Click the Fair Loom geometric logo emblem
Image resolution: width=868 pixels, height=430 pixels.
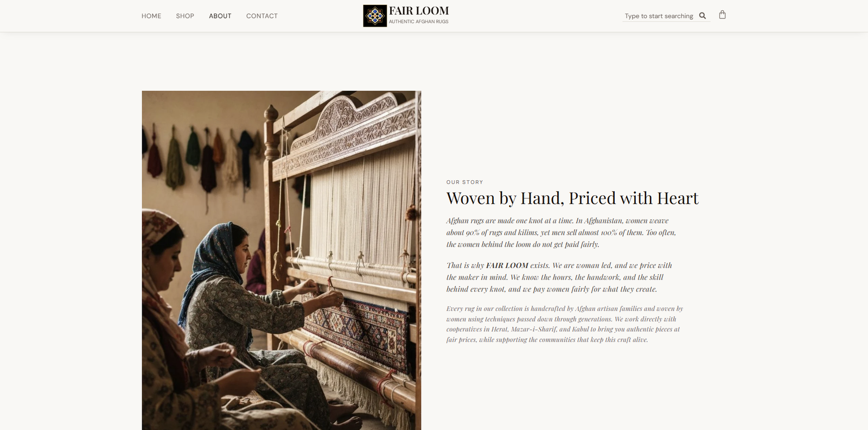(375, 16)
